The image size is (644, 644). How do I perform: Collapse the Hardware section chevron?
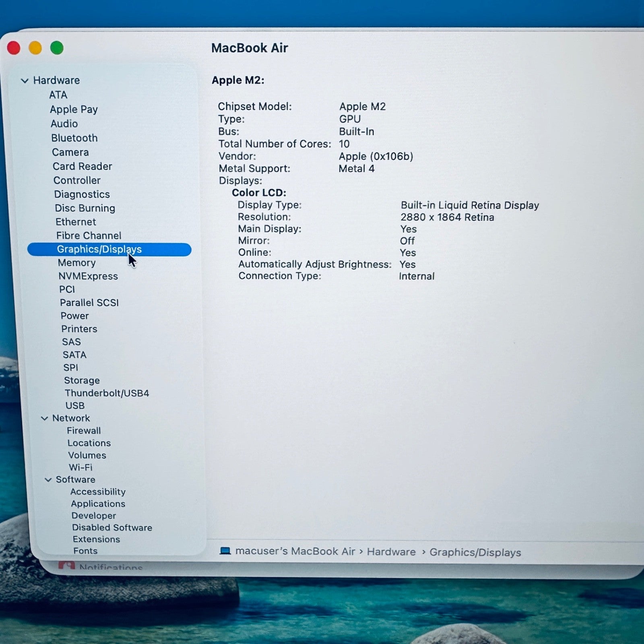(25, 81)
